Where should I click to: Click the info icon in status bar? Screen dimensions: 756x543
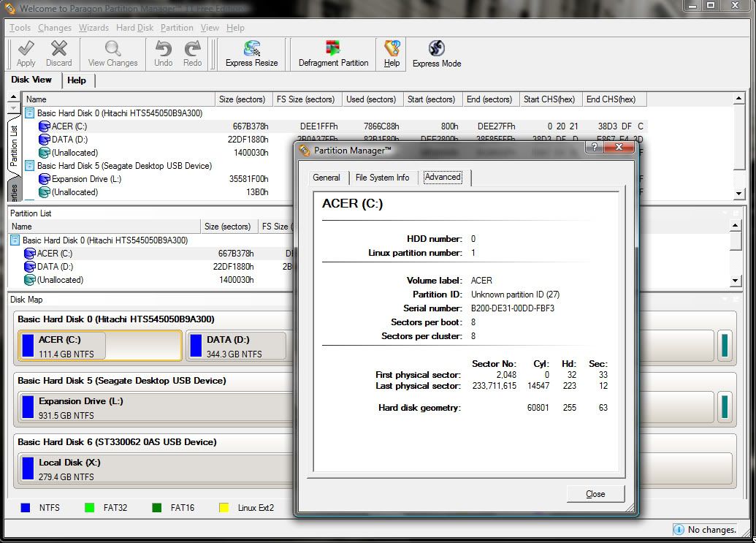679,530
